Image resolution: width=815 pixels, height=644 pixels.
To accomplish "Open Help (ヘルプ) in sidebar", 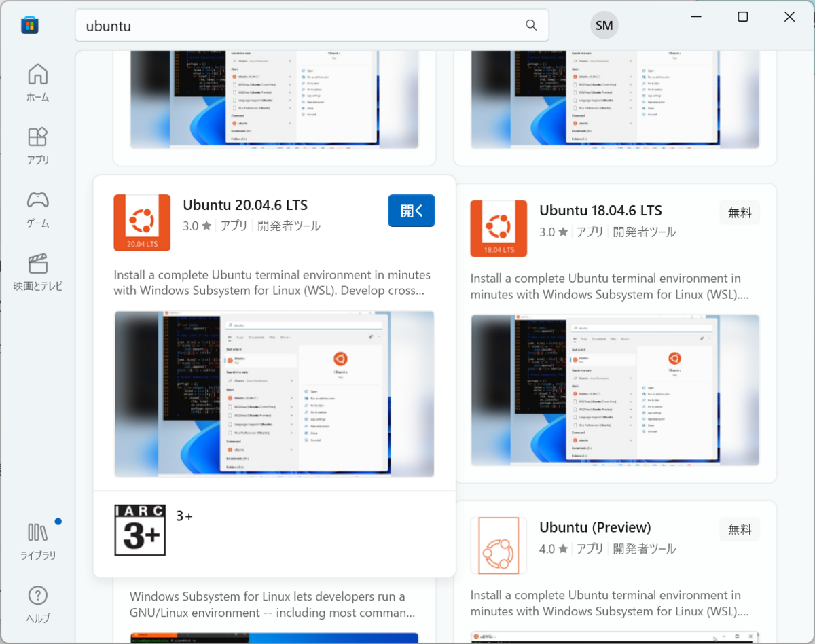I will [38, 604].
